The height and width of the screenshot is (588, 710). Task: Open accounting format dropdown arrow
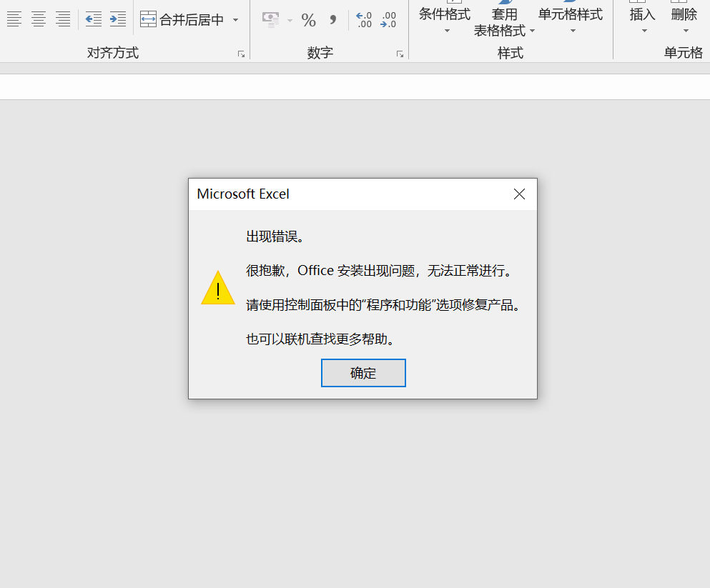click(x=290, y=20)
